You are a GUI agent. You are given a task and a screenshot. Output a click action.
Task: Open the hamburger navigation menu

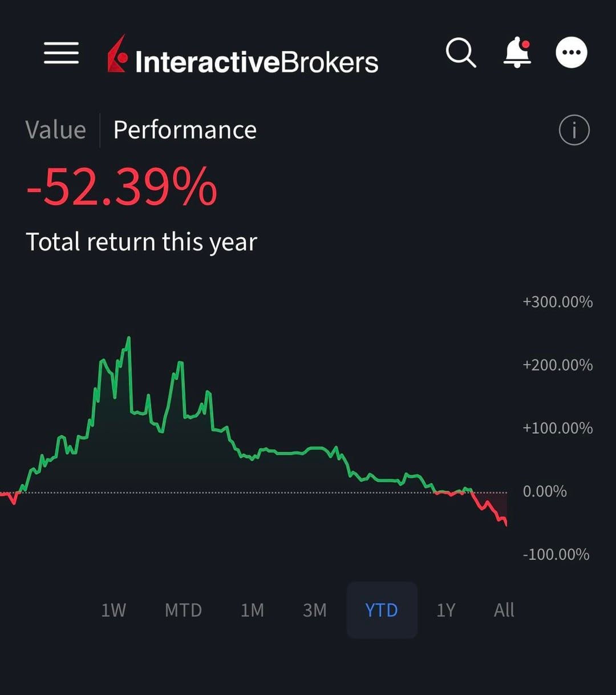[x=61, y=53]
